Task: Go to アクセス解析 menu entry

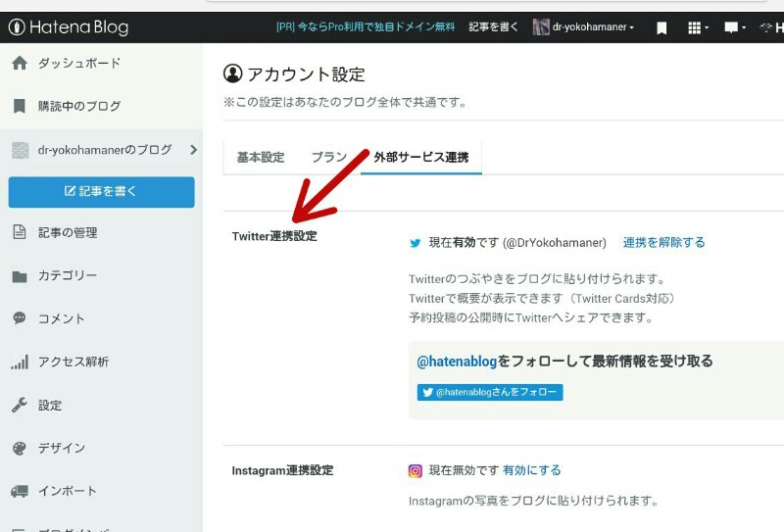Action: point(73,362)
